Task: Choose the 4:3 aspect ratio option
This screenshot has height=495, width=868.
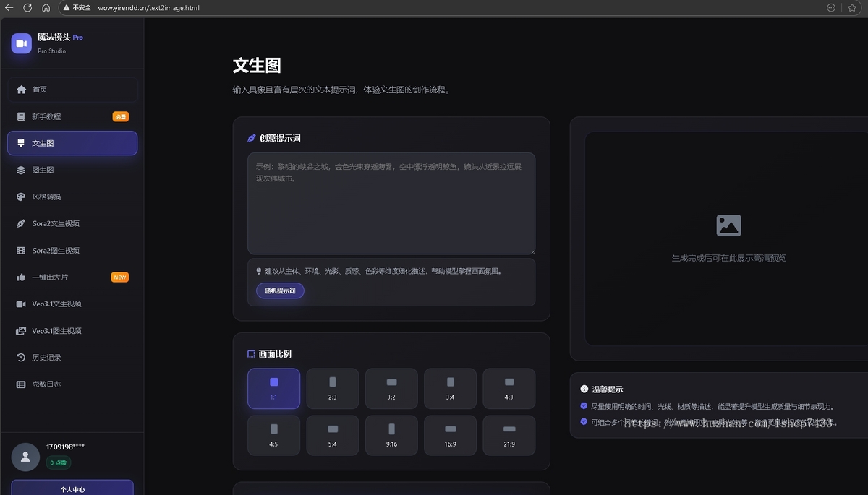Action: pyautogui.click(x=509, y=389)
